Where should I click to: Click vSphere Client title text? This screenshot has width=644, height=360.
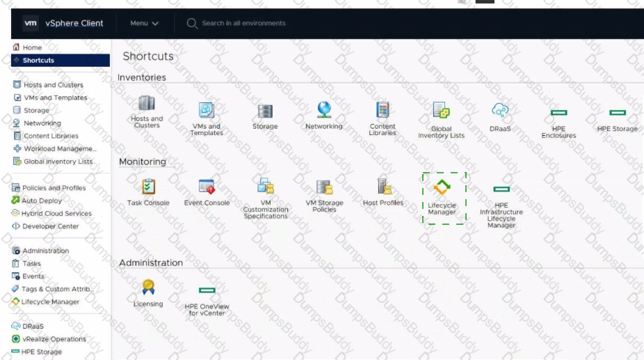pos(74,23)
